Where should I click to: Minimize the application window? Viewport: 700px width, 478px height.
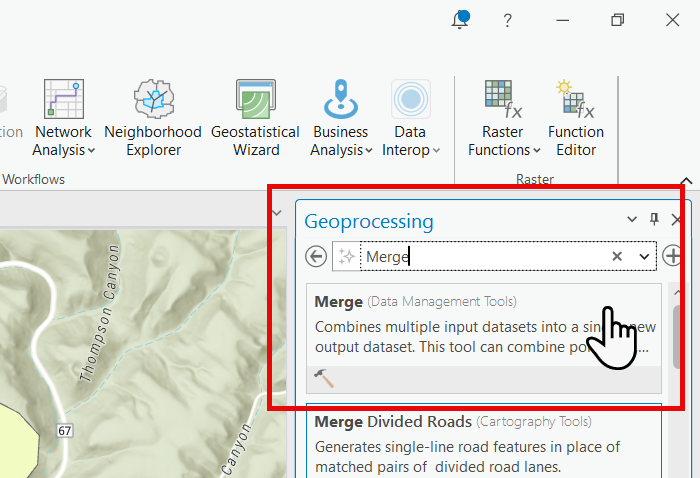562,20
